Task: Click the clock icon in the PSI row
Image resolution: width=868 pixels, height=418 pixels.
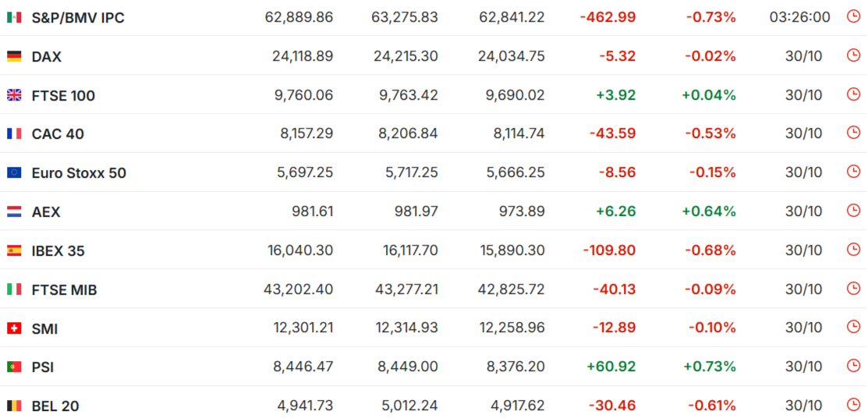Action: pyautogui.click(x=853, y=367)
